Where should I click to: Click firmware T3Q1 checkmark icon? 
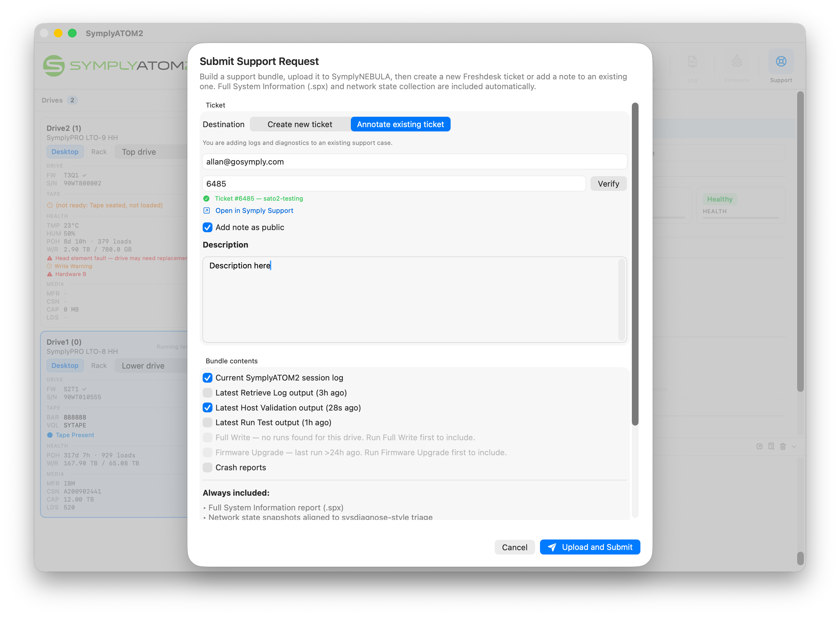click(84, 175)
